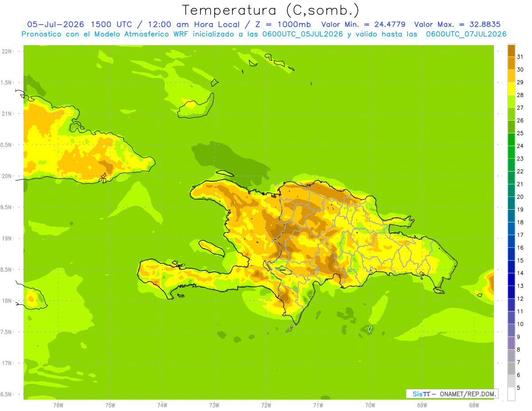Click the "22N" latitude label
The height and width of the screenshot is (411, 532).
click(6, 51)
